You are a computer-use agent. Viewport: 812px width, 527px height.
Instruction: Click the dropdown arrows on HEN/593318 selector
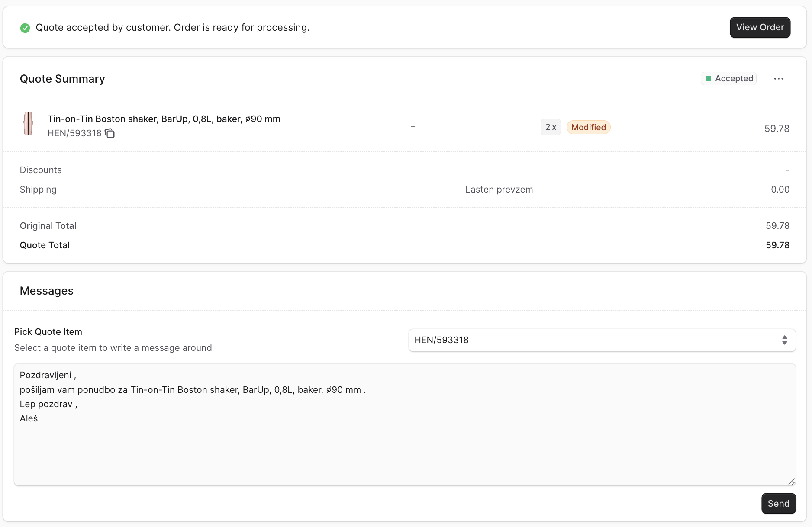[784, 340]
